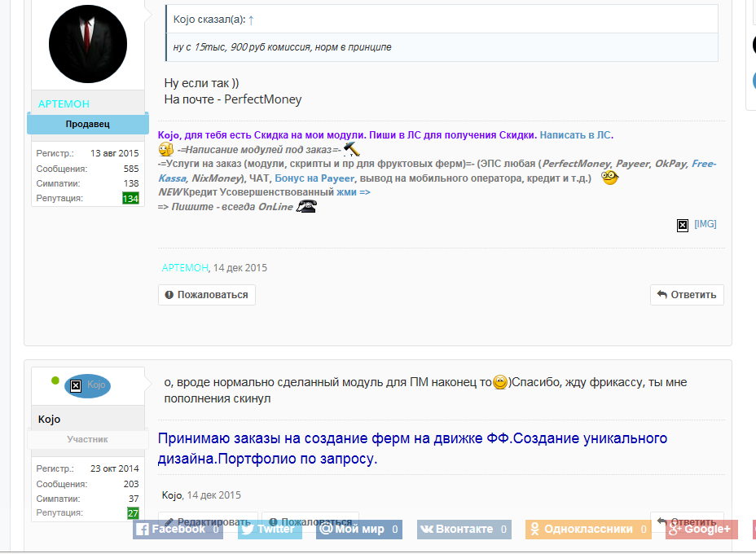Click АРТЕМОН's suit-and-tie avatar
Image resolution: width=756 pixels, height=554 pixels.
(x=88, y=44)
